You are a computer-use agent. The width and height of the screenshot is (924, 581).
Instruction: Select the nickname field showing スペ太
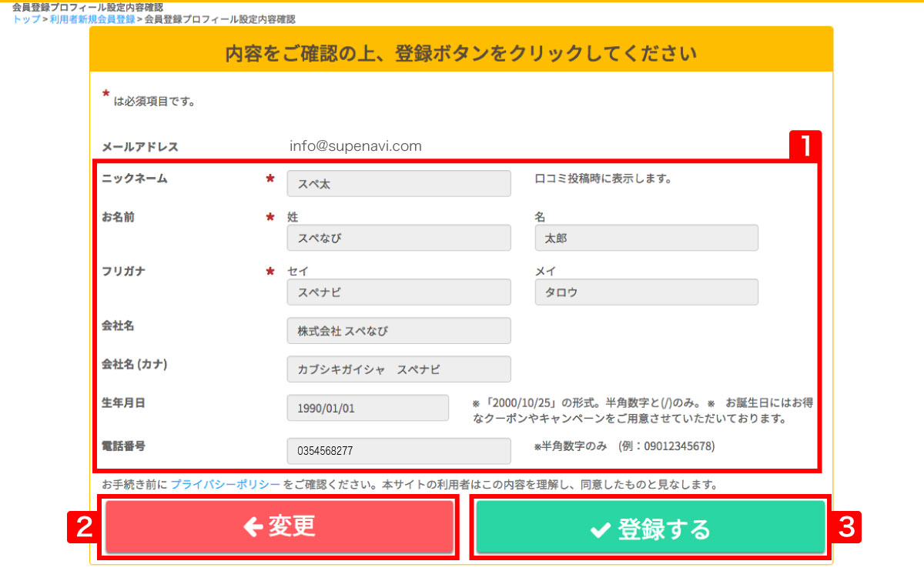tap(398, 183)
